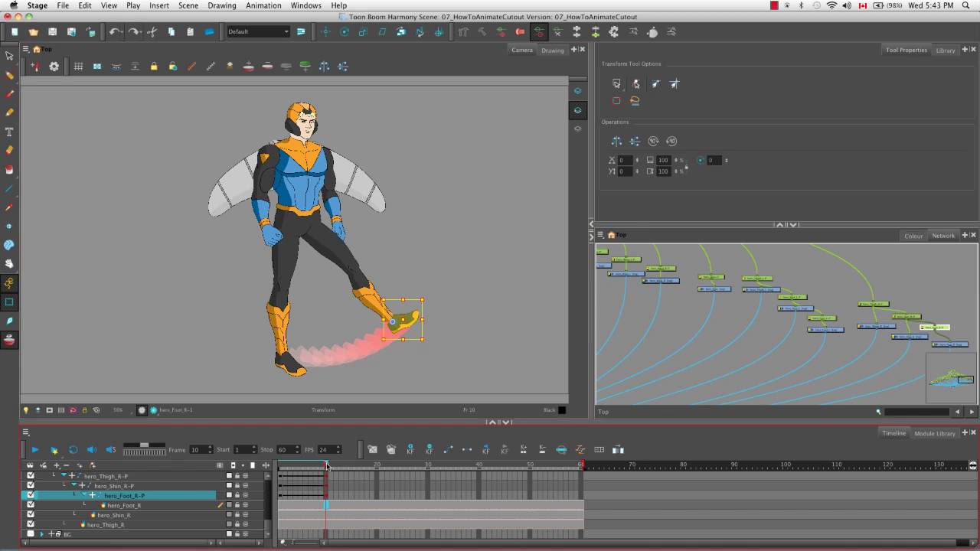Toggle lock icon on BG layer row
The height and width of the screenshot is (551, 980).
[237, 534]
